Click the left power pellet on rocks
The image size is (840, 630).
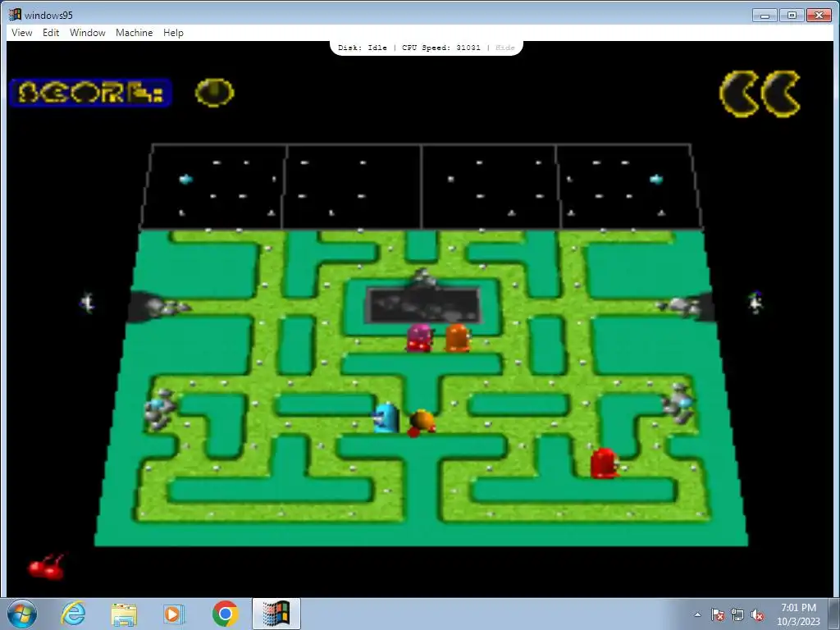click(157, 403)
